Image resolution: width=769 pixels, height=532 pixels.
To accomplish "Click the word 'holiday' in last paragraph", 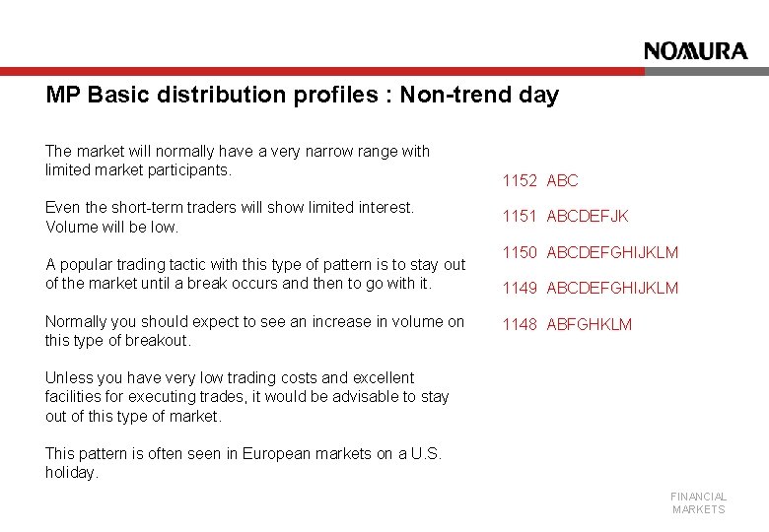I will (x=70, y=473).
